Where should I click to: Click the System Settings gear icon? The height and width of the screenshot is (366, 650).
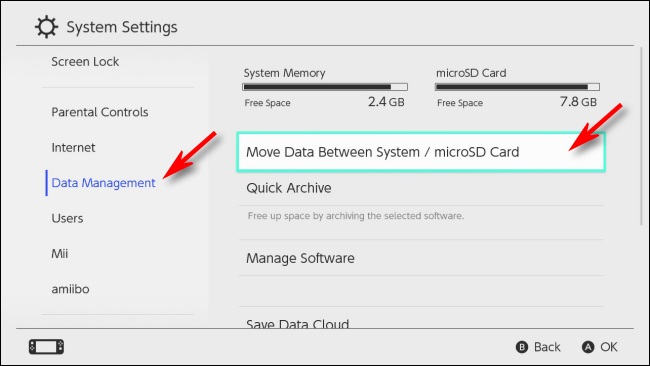[x=46, y=27]
